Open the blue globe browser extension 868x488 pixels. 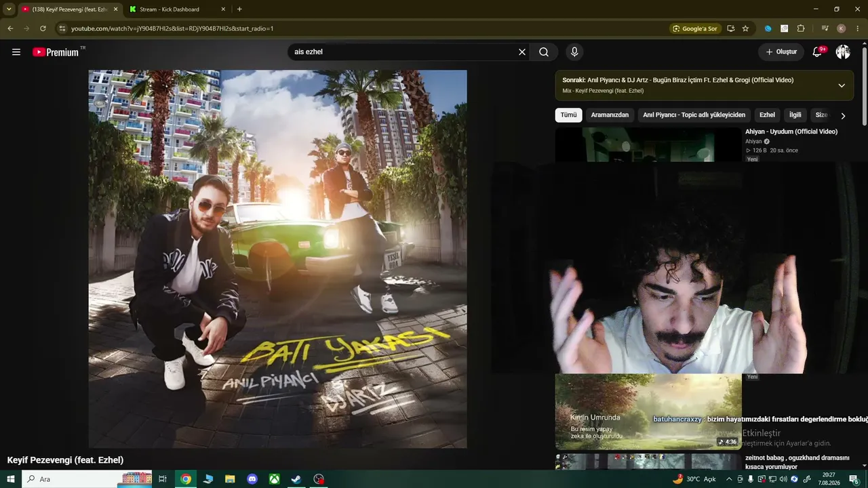coord(768,28)
